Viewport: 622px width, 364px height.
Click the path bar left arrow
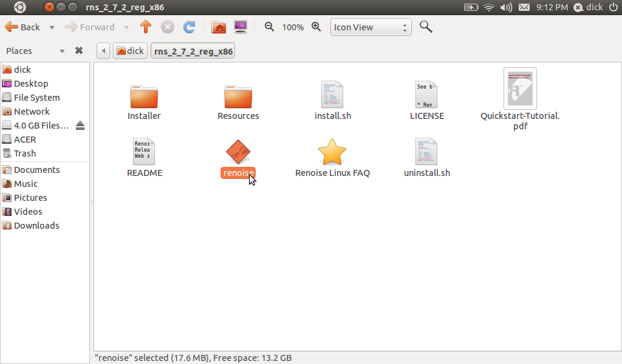pyautogui.click(x=103, y=51)
